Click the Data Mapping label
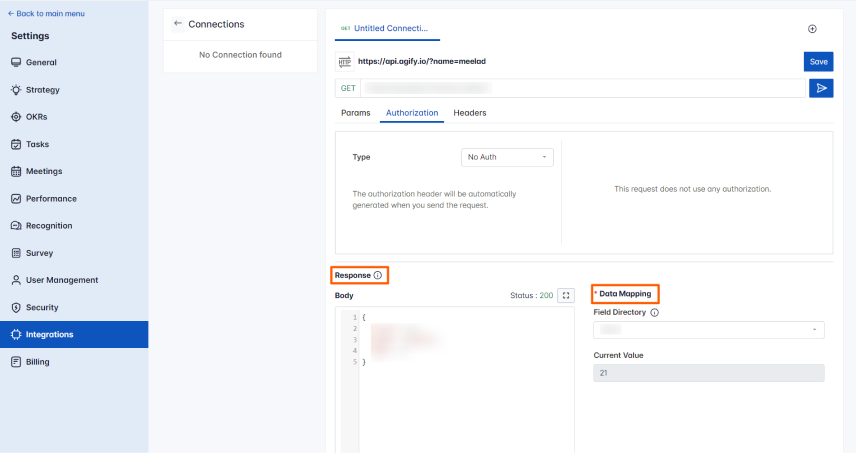The height and width of the screenshot is (453, 856). (625, 294)
